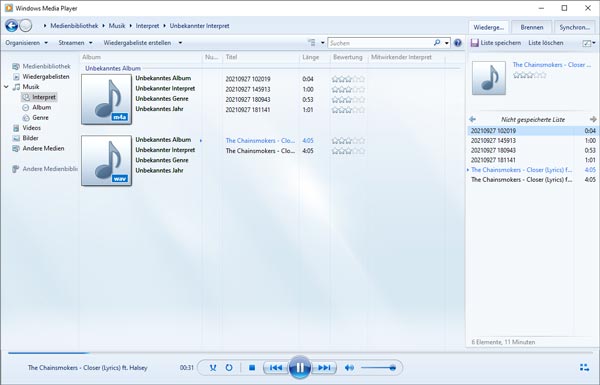Click Interpret breadcrumb
Screen dimensions: 600x385
pyautogui.click(x=147, y=26)
